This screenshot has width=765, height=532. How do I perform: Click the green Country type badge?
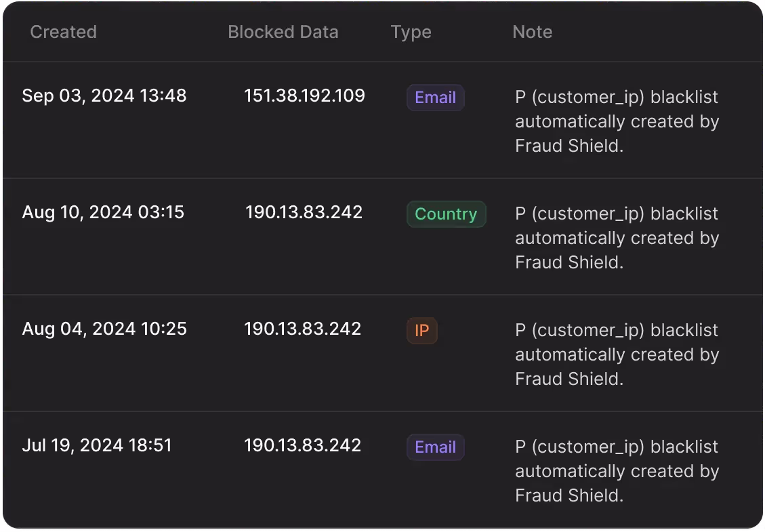(x=446, y=214)
